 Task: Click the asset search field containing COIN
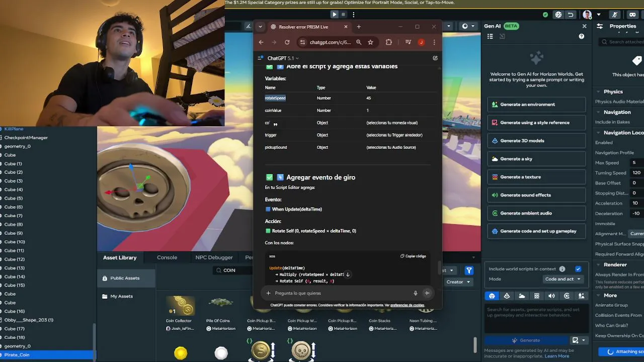point(233,270)
